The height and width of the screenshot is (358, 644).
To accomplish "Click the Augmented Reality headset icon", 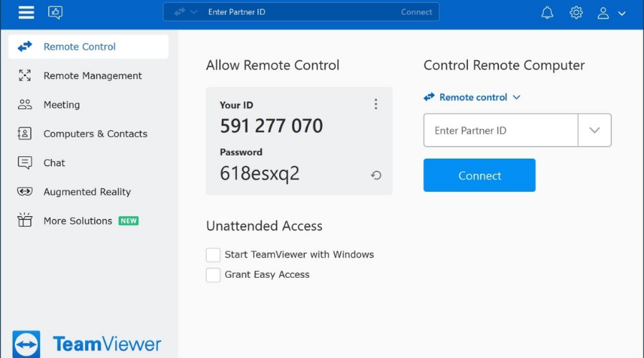I will (x=24, y=192).
